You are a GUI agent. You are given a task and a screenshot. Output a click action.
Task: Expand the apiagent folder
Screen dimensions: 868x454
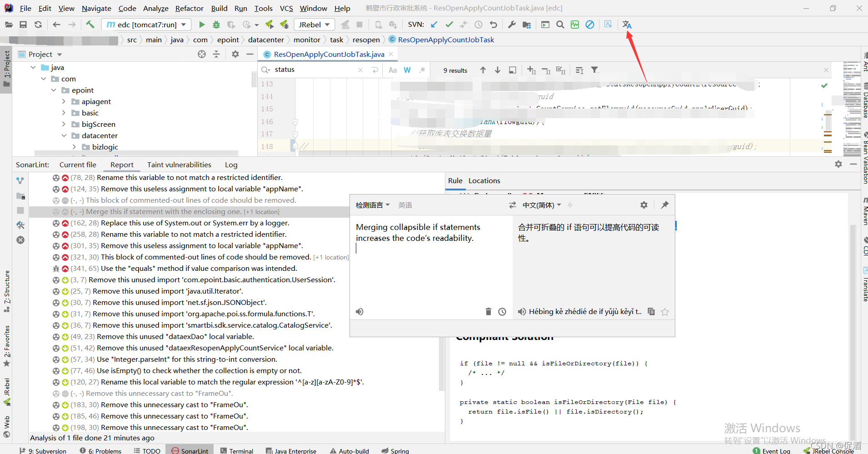64,101
